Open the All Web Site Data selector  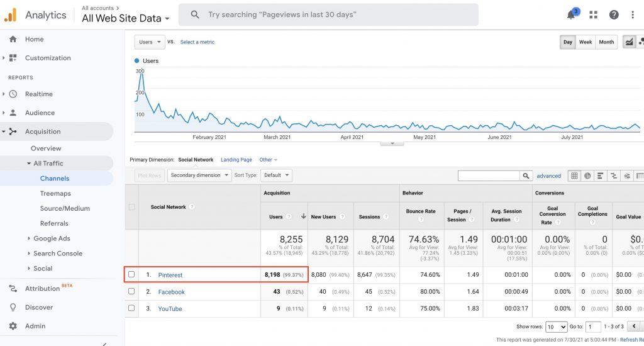[x=125, y=18]
